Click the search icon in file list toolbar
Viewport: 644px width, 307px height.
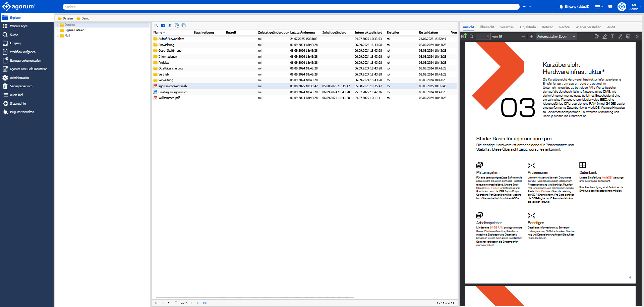(x=156, y=25)
